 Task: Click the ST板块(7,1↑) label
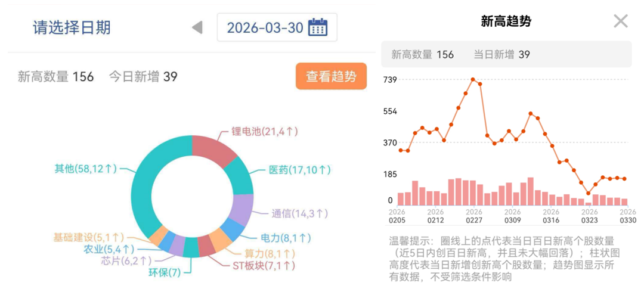[264, 266]
